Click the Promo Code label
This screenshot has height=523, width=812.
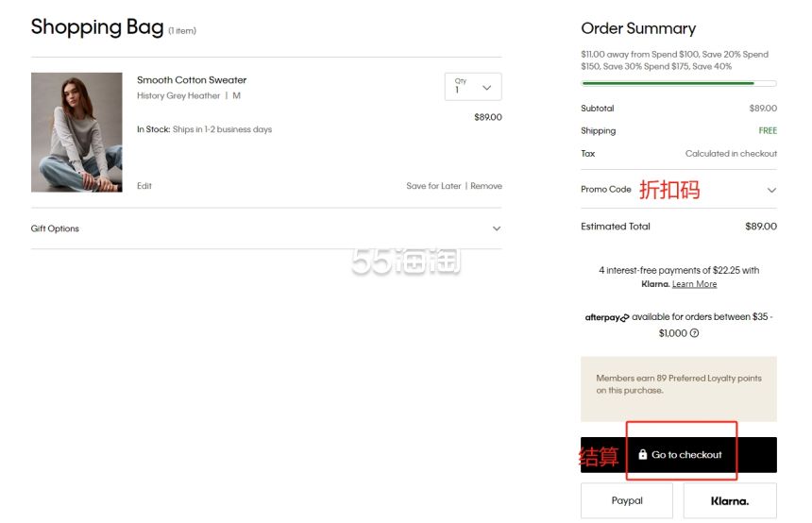point(606,189)
